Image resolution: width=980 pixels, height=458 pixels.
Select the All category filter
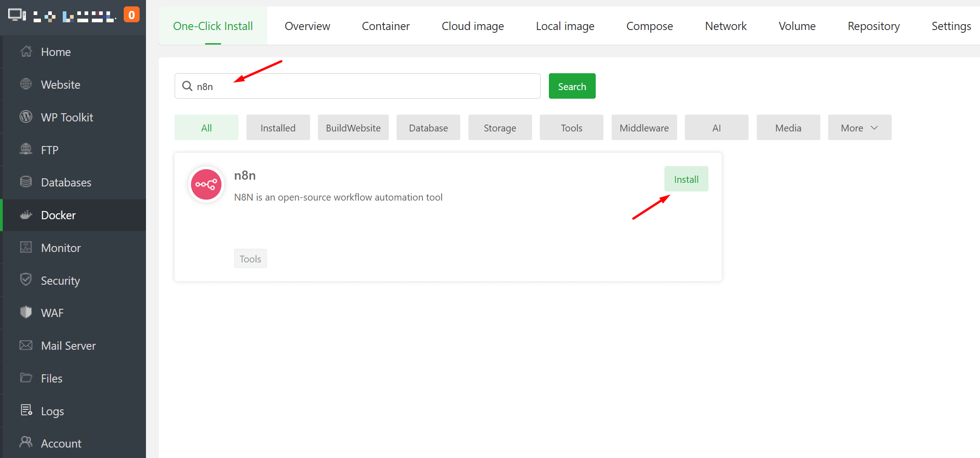(206, 128)
